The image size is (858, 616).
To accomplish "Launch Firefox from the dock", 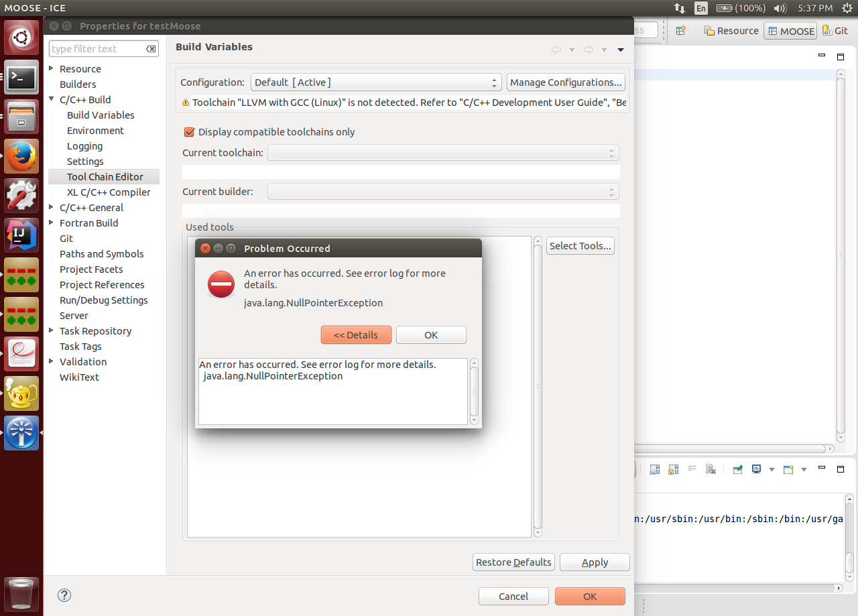I will pyautogui.click(x=21, y=156).
